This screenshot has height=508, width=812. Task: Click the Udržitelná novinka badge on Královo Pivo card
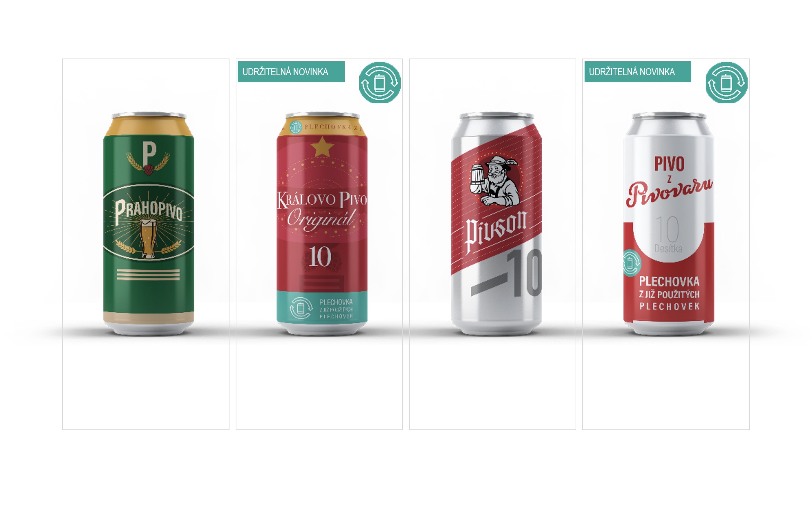coord(291,72)
